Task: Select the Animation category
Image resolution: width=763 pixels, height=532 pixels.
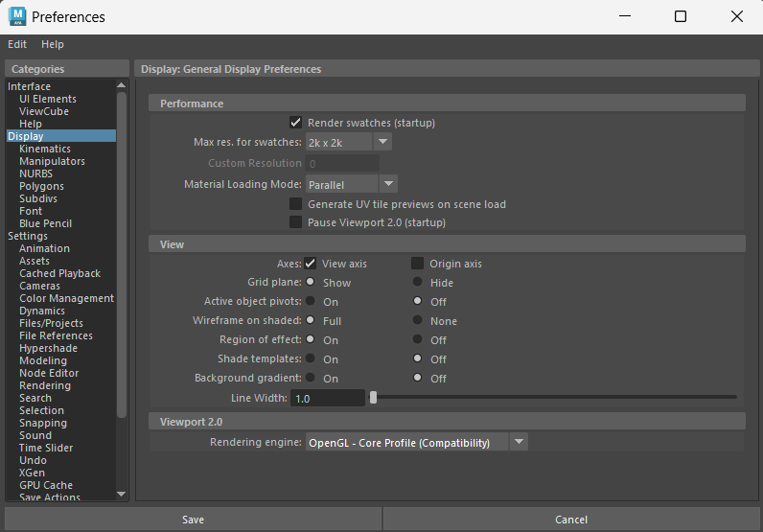Action: pos(44,248)
